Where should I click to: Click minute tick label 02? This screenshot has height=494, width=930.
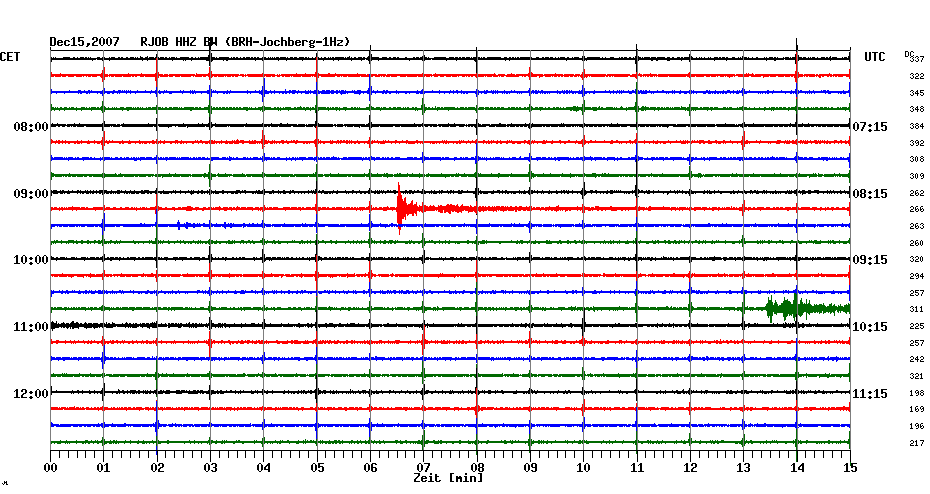point(157,468)
